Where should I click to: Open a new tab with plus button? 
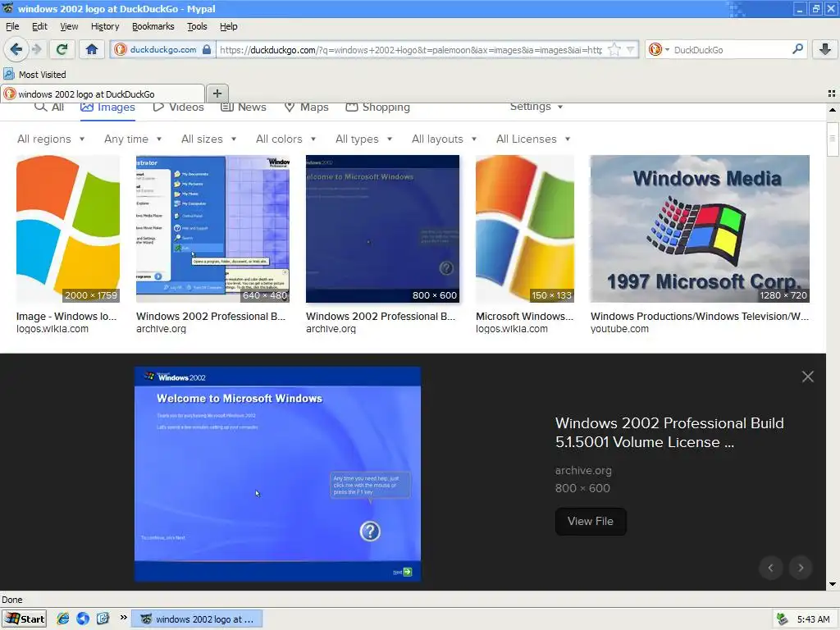(217, 94)
